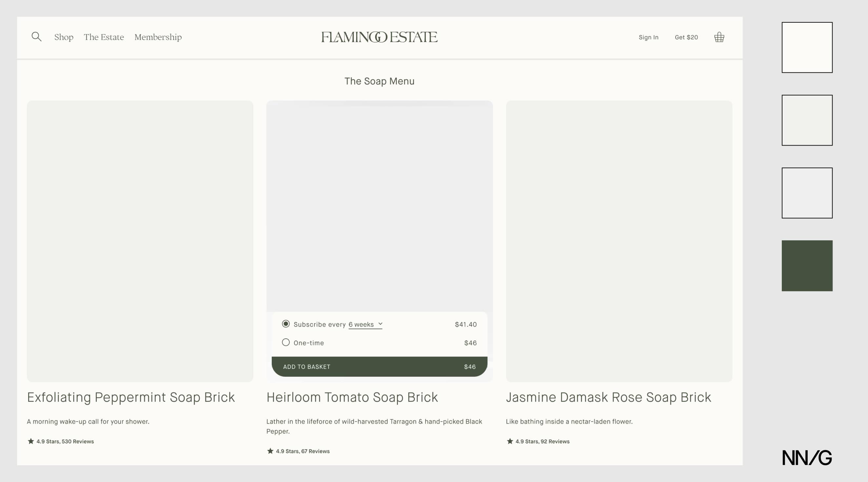868x482 pixels.
Task: Click the Flamingo Estate logo
Action: coord(379,37)
